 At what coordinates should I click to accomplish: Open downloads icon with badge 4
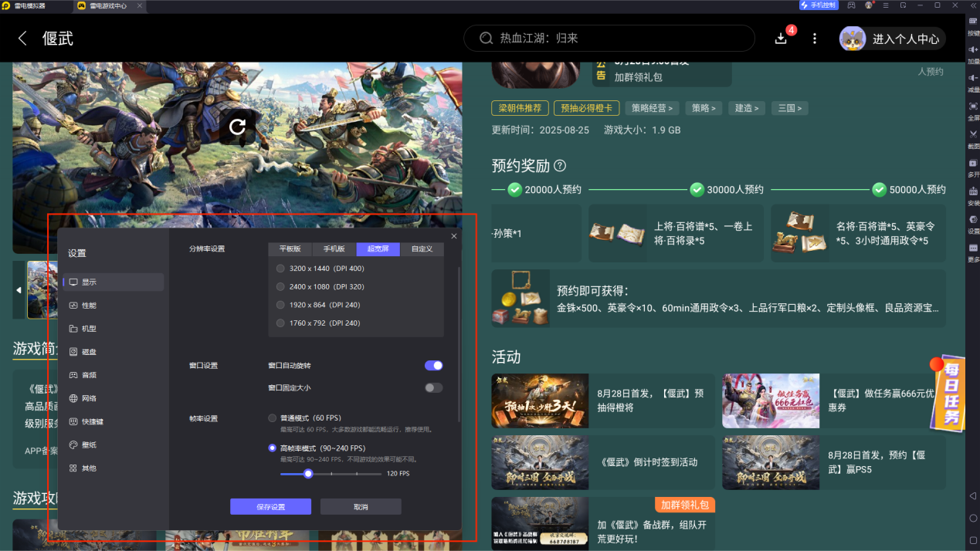coord(782,39)
